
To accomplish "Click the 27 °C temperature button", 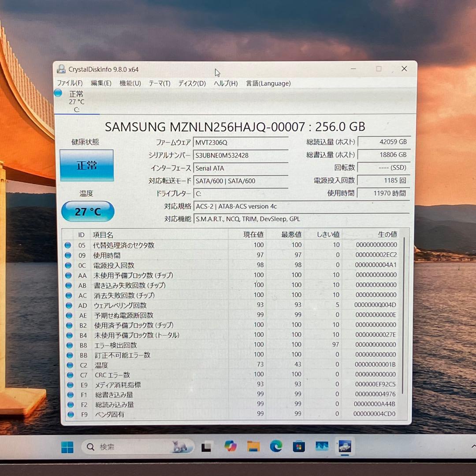I will point(88,212).
